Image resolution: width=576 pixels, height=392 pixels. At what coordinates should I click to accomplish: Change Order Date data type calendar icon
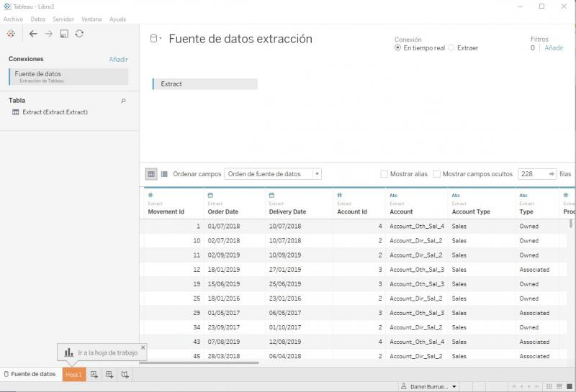pos(210,195)
